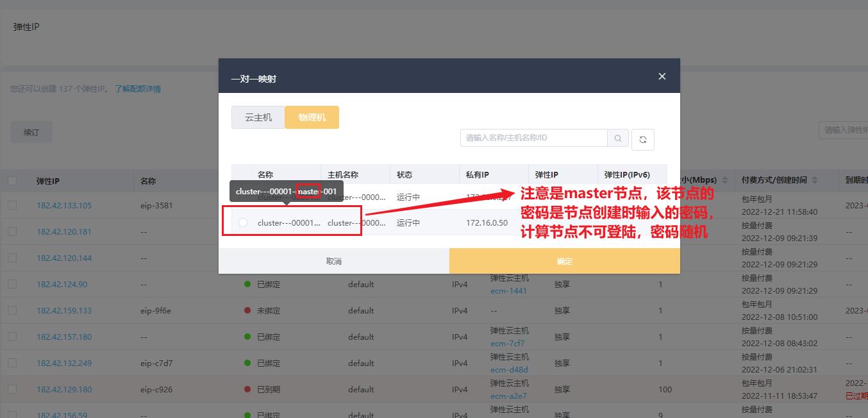Tick checkbox next to 182.42.129.180
868x418 pixels.
point(12,389)
